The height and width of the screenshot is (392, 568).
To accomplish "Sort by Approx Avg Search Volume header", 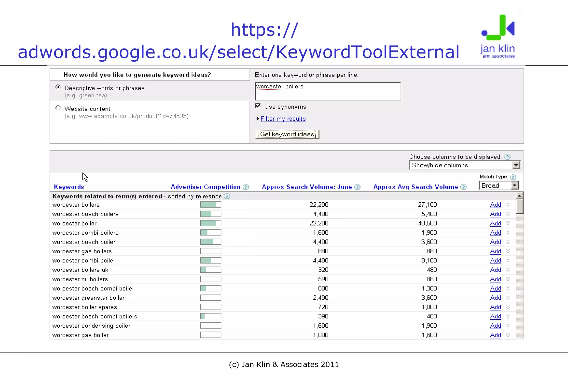I will (x=415, y=187).
